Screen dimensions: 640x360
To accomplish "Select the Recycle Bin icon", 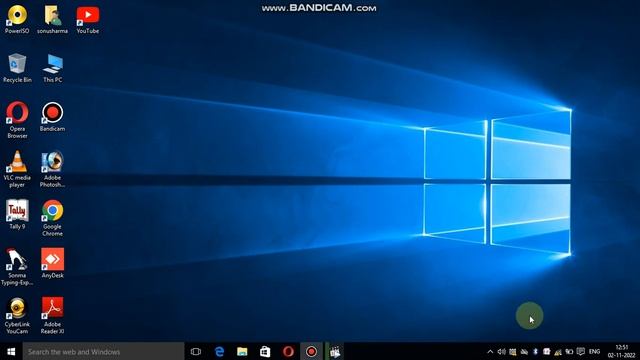I will coord(17,68).
